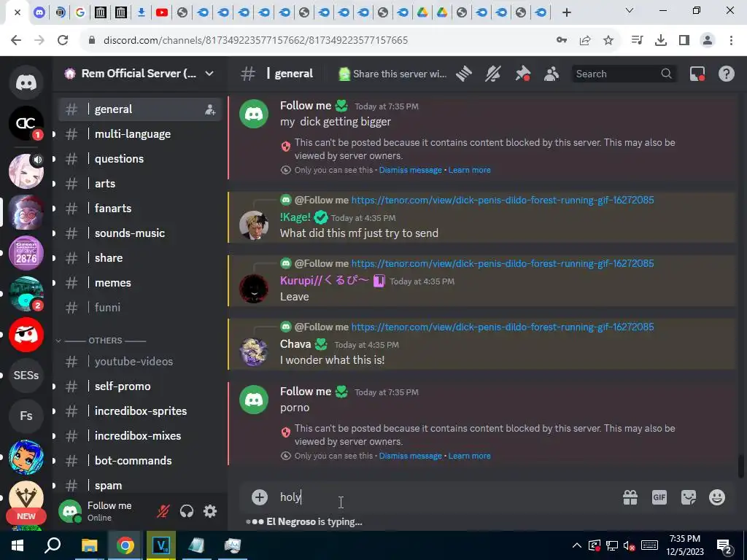Open the self-promo channel
Screen dimensions: 747x560
tap(140, 386)
